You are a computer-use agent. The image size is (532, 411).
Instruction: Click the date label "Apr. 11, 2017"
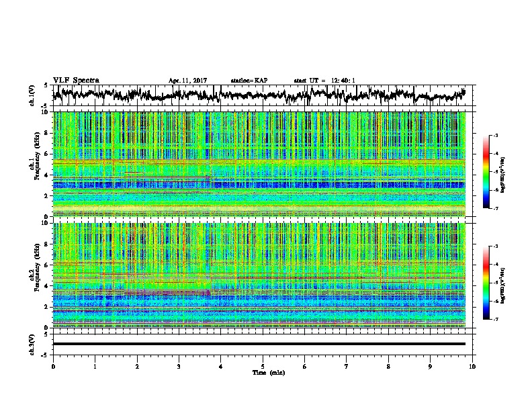tap(187, 81)
